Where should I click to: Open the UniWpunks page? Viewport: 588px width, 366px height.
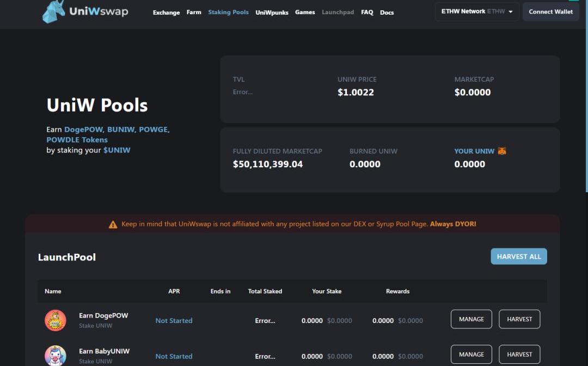pos(272,13)
